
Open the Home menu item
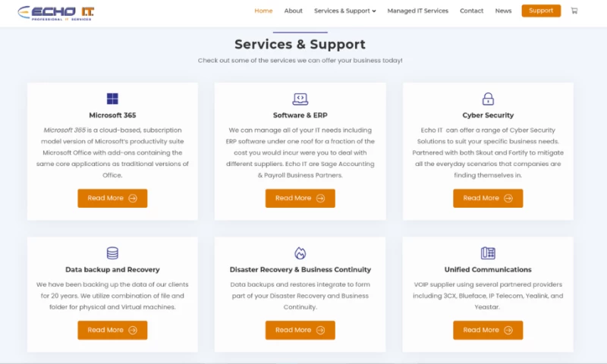[263, 11]
